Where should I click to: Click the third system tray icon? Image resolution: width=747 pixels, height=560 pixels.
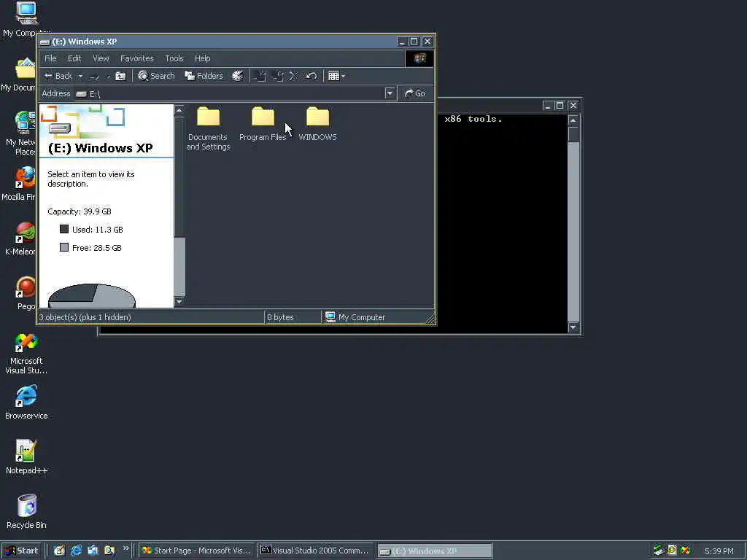[685, 551]
